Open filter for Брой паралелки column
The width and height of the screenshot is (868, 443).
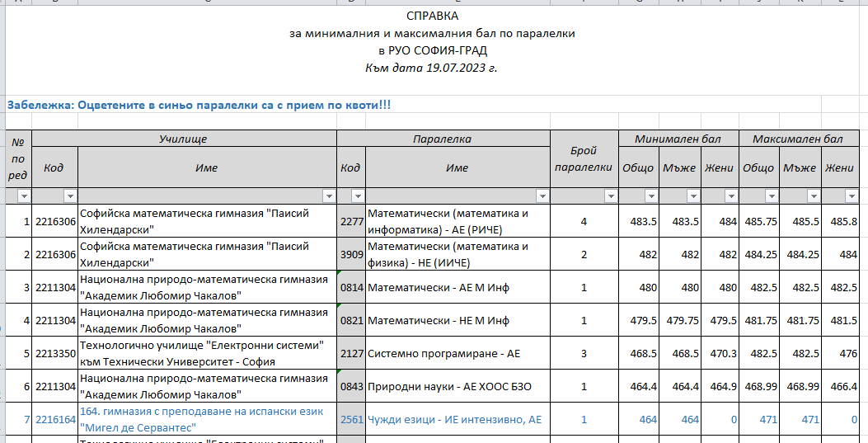pos(610,196)
